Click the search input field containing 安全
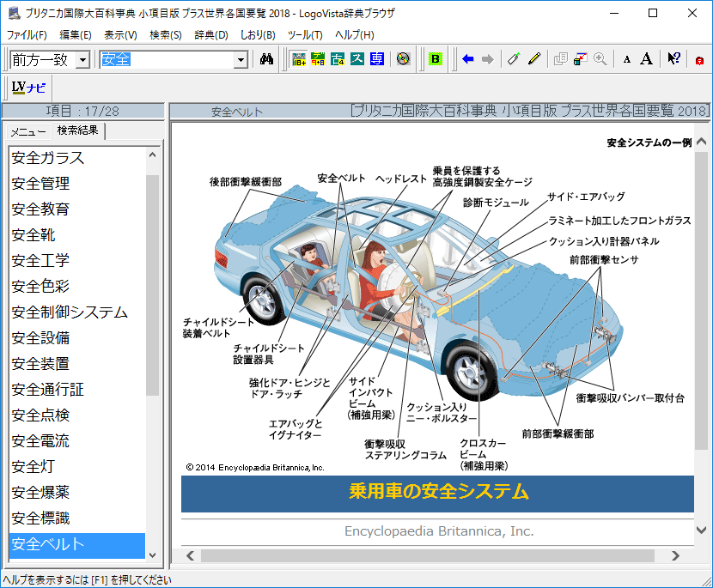713x588 pixels. coord(167,59)
